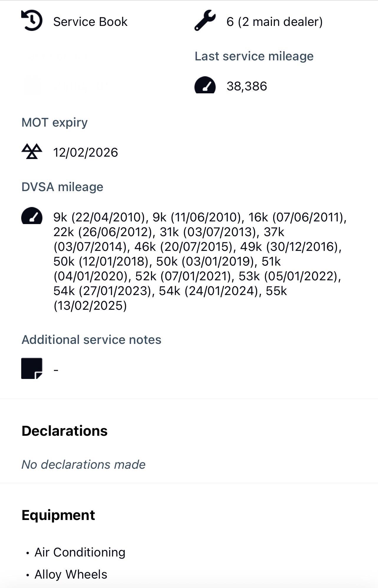Screen dimensions: 378x588
Task: Tap the "No declarations made" text
Action: 83,465
